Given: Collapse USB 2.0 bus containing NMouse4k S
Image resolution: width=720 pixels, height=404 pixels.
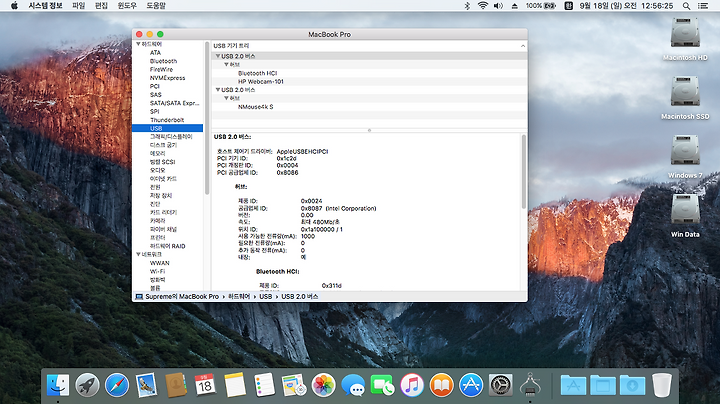Looking at the screenshot, I should point(218,90).
